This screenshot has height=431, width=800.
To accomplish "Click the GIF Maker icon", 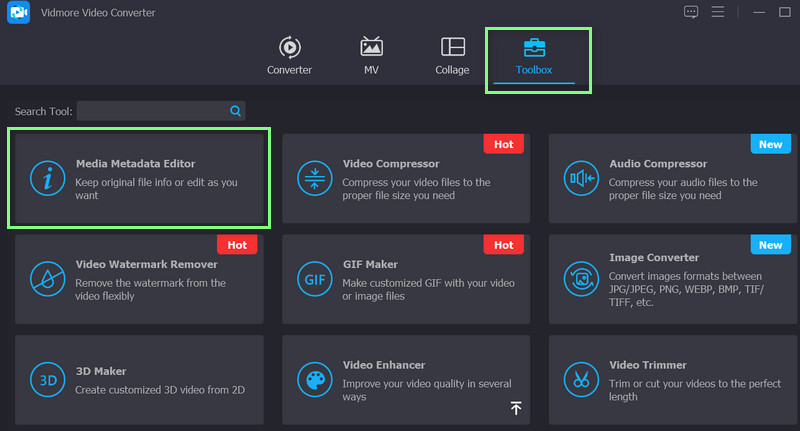I will point(314,277).
